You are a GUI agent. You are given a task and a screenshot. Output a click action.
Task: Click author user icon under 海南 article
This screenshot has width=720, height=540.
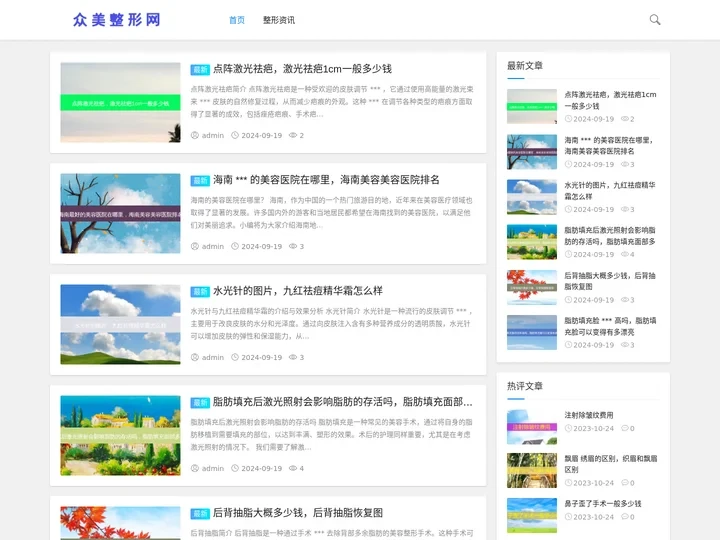click(x=195, y=247)
